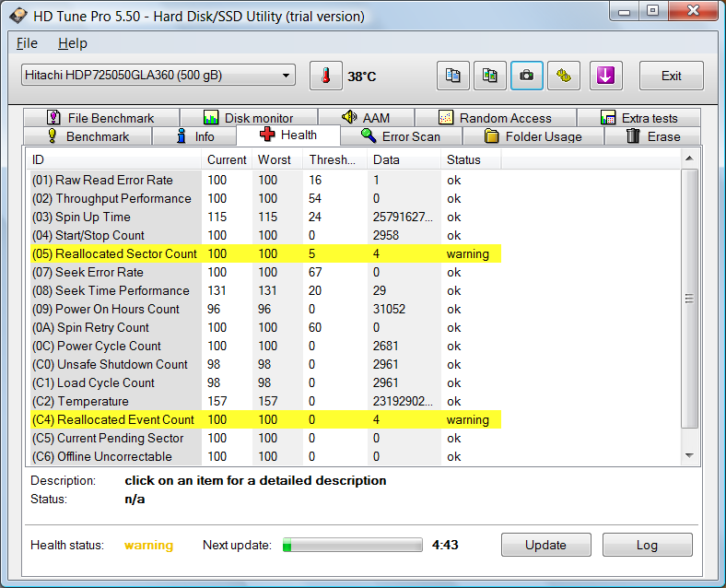This screenshot has width=726, height=588.
Task: Switch to the AAM tab
Action: coord(367,118)
